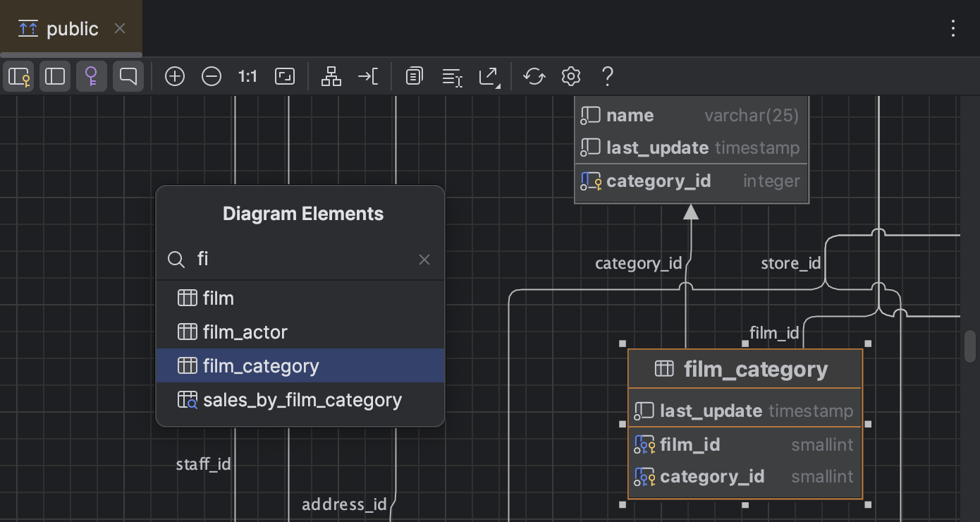980x522 pixels.
Task: Click the Zoom In icon
Action: pyautogui.click(x=175, y=76)
